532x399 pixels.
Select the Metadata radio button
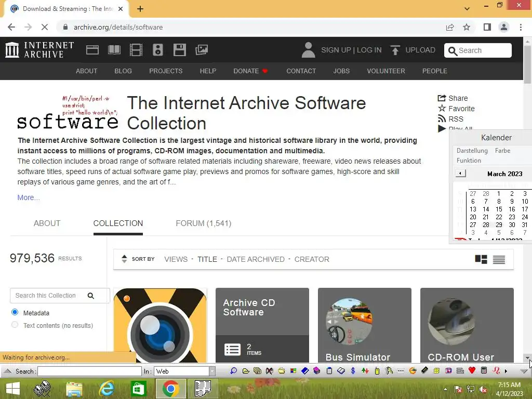pyautogui.click(x=15, y=312)
